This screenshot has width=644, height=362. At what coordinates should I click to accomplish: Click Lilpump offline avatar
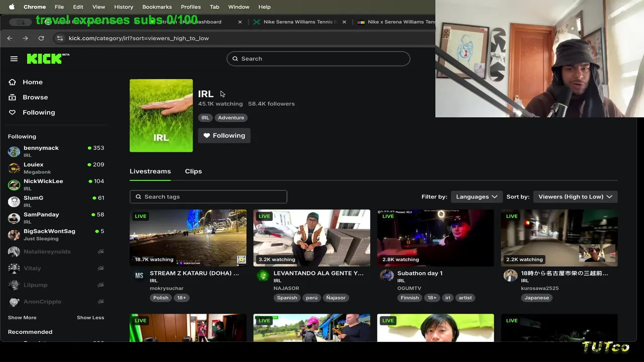tap(14, 285)
